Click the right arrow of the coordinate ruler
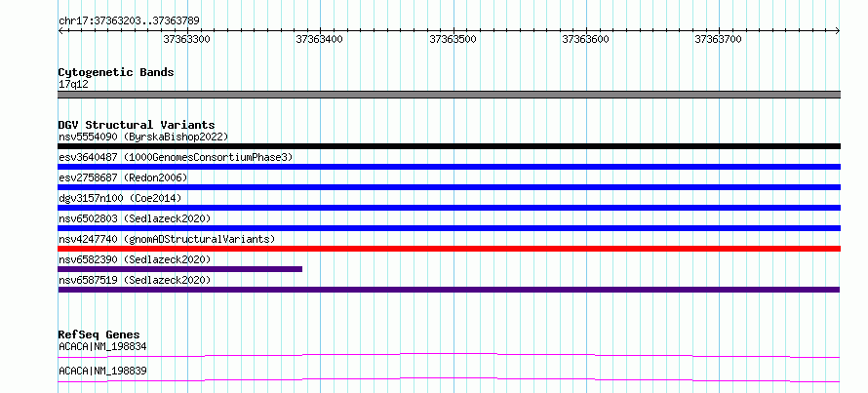This screenshot has width=868, height=393. 838,31
